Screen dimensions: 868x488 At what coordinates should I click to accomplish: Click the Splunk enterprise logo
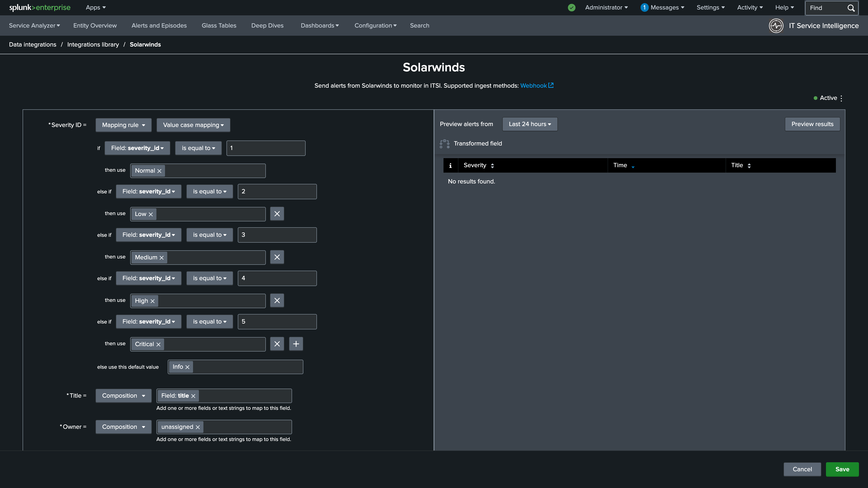[40, 7]
